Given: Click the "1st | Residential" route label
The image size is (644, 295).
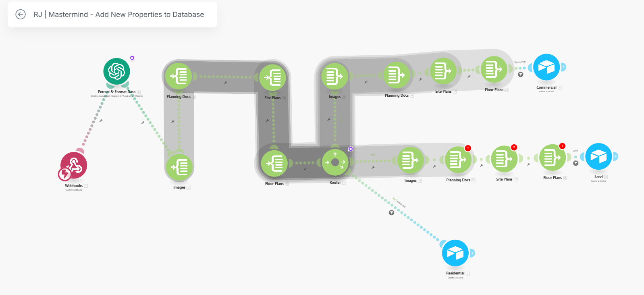Looking at the screenshot, I should click(x=399, y=202).
